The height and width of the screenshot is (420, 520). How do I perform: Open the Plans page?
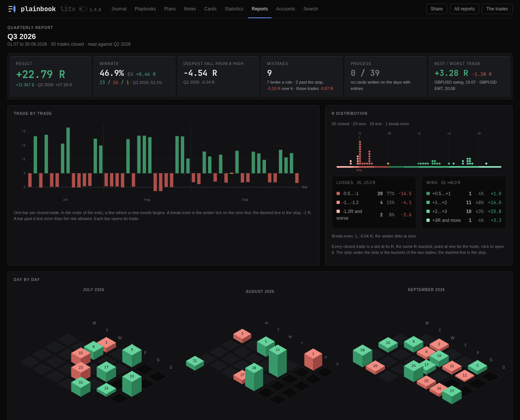pyautogui.click(x=170, y=9)
